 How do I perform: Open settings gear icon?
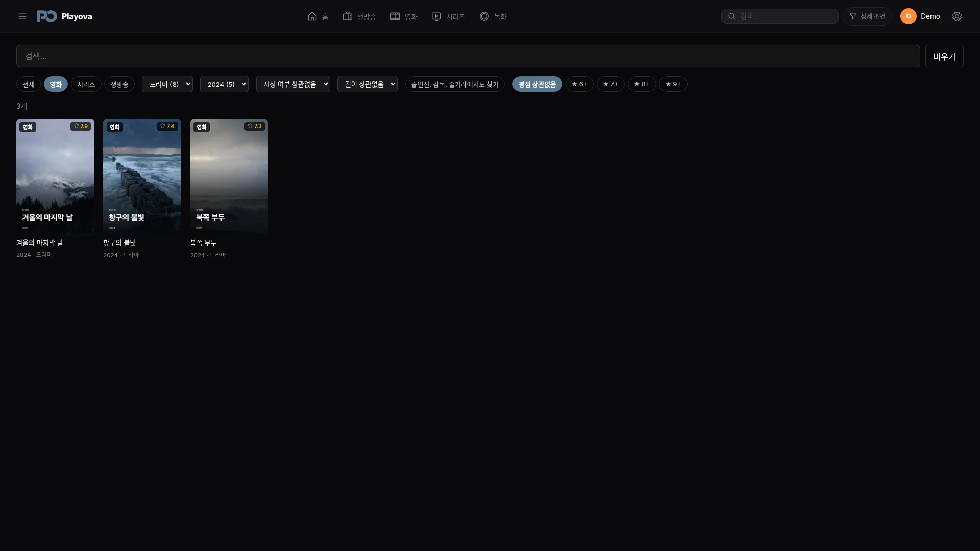coord(957,16)
